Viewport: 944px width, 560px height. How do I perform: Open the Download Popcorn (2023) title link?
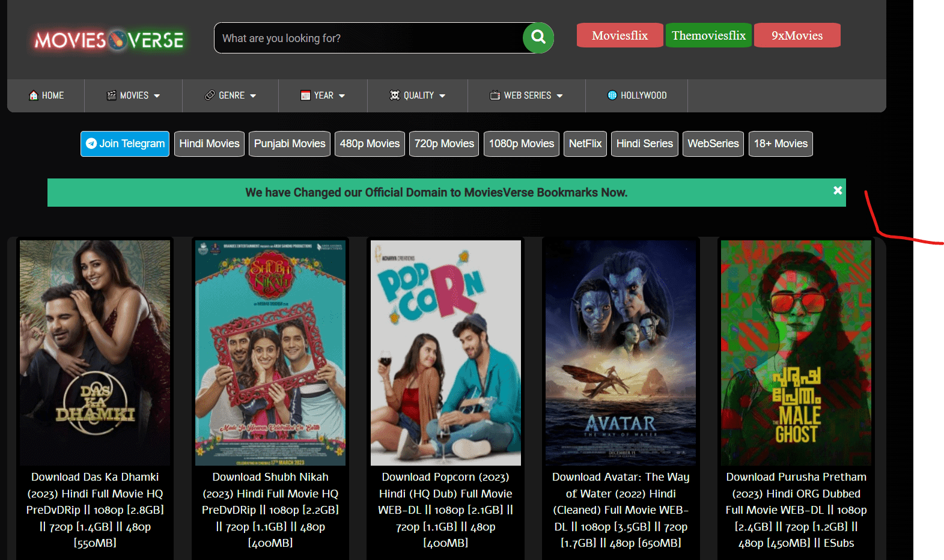click(446, 510)
